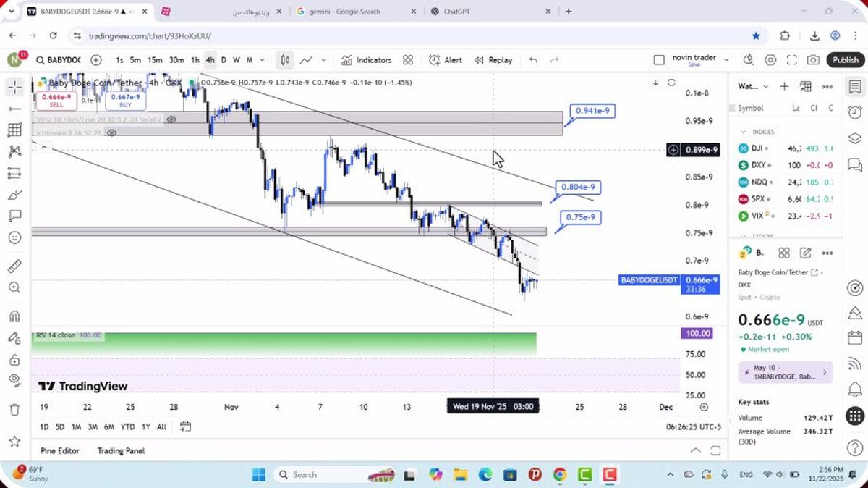Screen dimensions: 868x488
Task: Click the blue BUY price button
Action: 126,101
